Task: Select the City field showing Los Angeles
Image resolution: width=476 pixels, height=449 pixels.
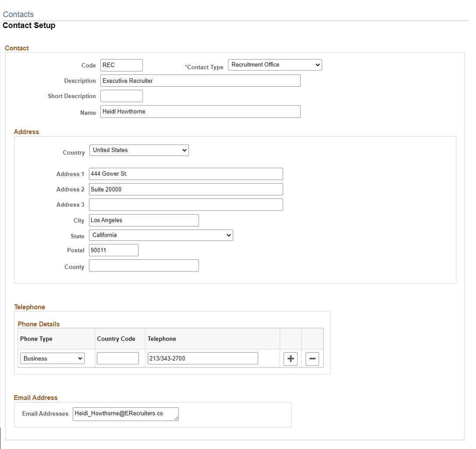Action: (143, 220)
